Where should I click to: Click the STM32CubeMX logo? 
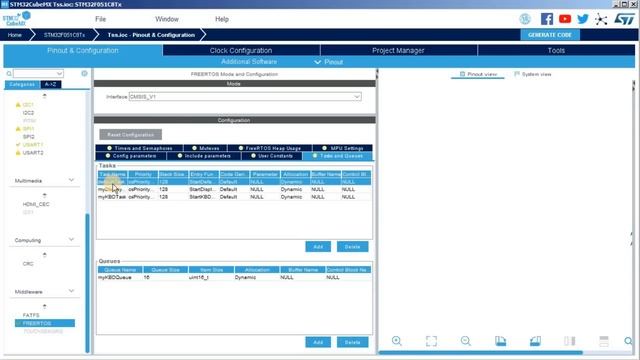(x=17, y=19)
